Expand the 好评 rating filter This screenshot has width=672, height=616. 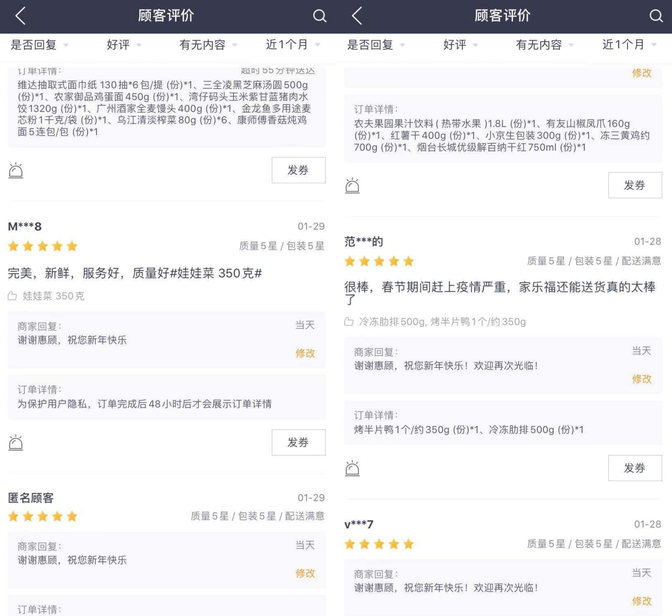(119, 45)
